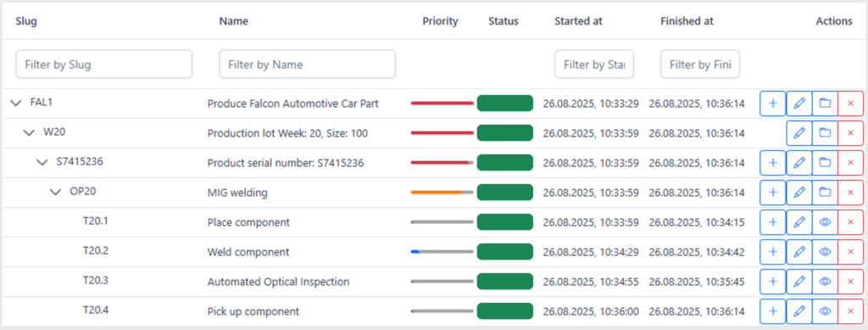The height and width of the screenshot is (330, 868).
Task: Open folder icon for S7415236
Action: pyautogui.click(x=825, y=163)
